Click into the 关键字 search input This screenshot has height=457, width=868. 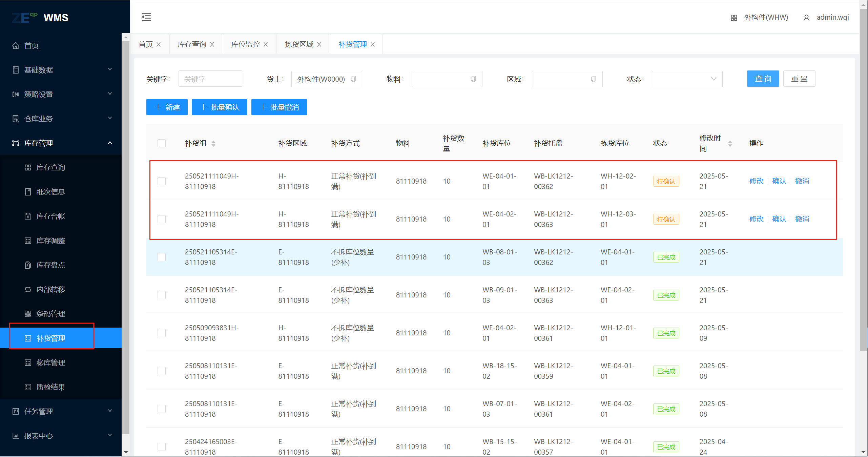point(210,79)
